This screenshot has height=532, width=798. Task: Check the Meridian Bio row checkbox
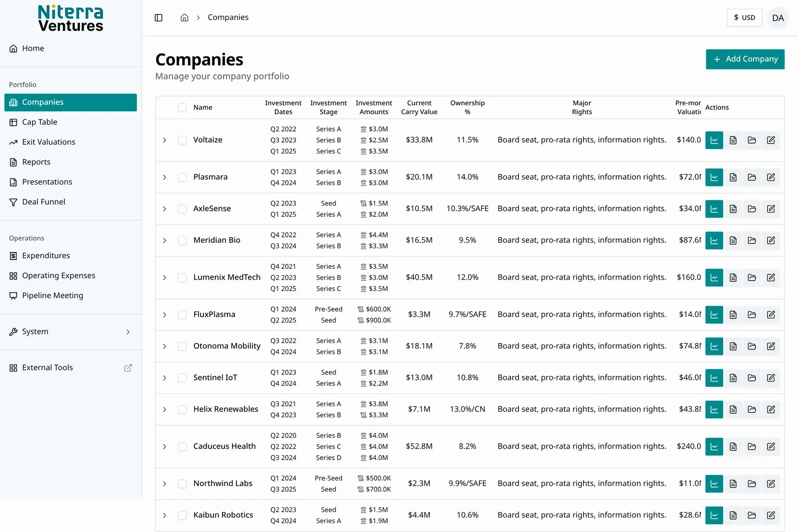(x=183, y=240)
